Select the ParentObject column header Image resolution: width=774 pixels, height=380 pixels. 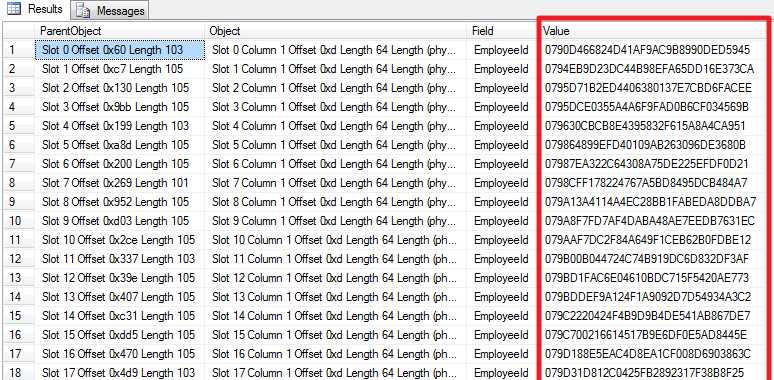[119, 31]
